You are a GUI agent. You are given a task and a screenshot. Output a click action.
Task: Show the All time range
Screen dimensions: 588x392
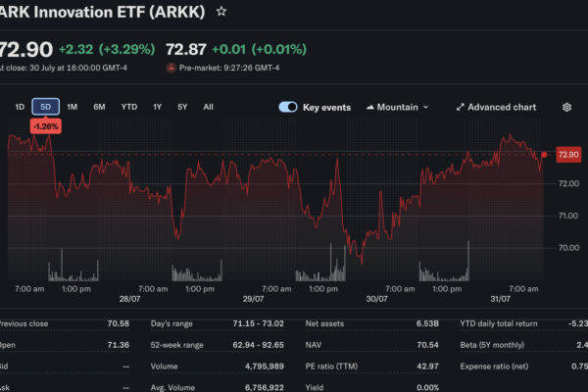coord(208,107)
